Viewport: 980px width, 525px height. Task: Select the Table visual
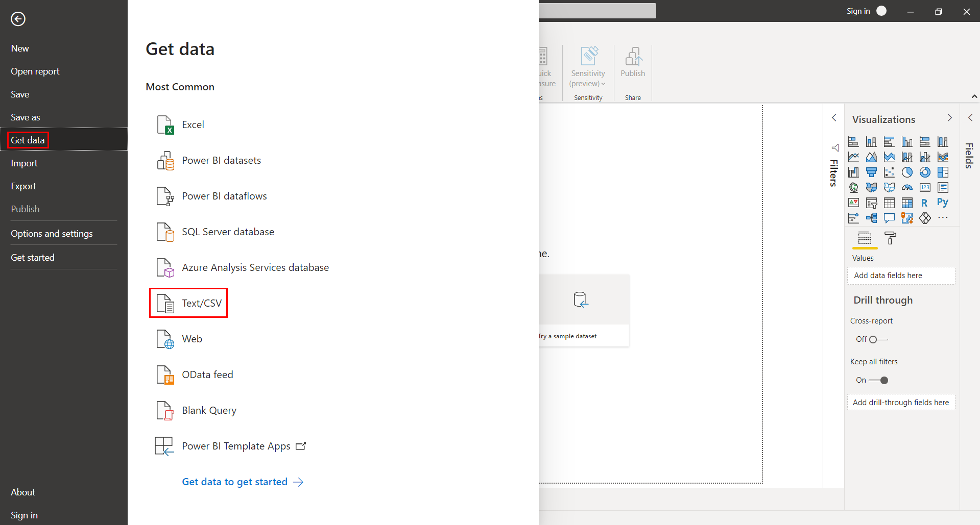(x=889, y=203)
